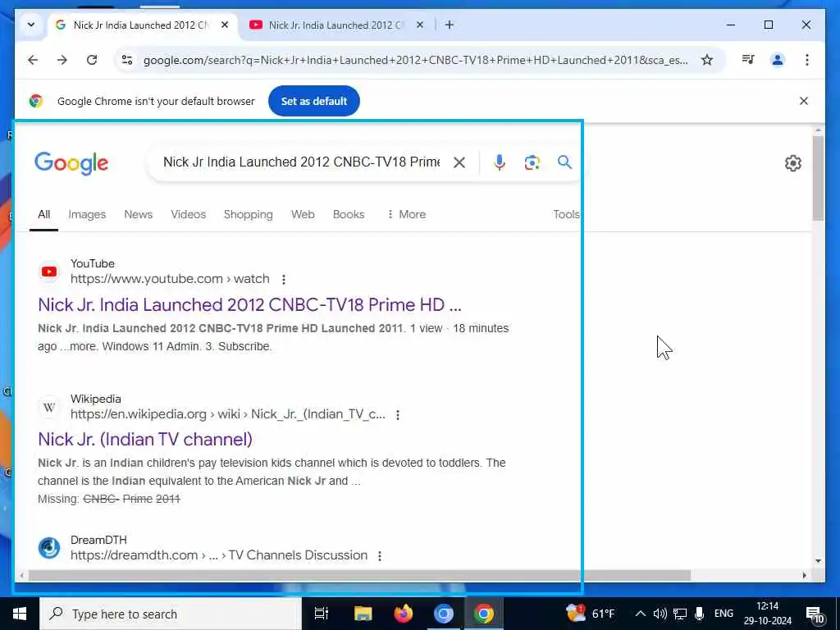Image resolution: width=840 pixels, height=630 pixels.
Task: Open the notification center icon
Action: [815, 614]
